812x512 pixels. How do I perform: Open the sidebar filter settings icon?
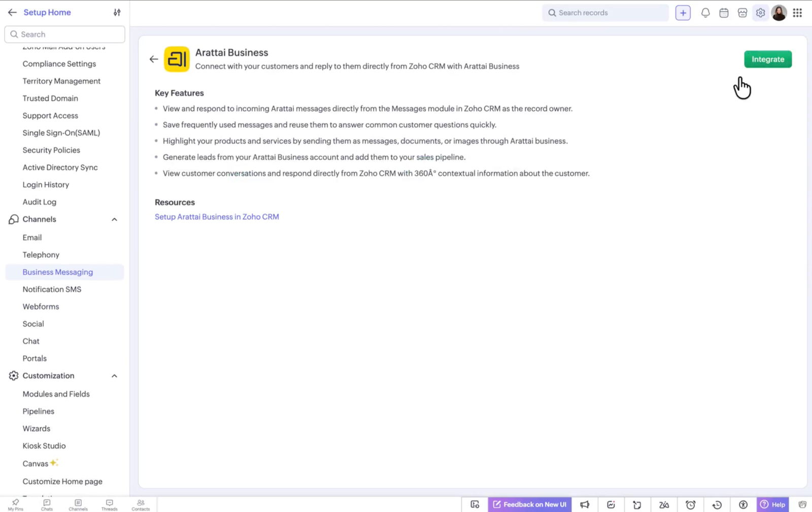pyautogui.click(x=117, y=12)
